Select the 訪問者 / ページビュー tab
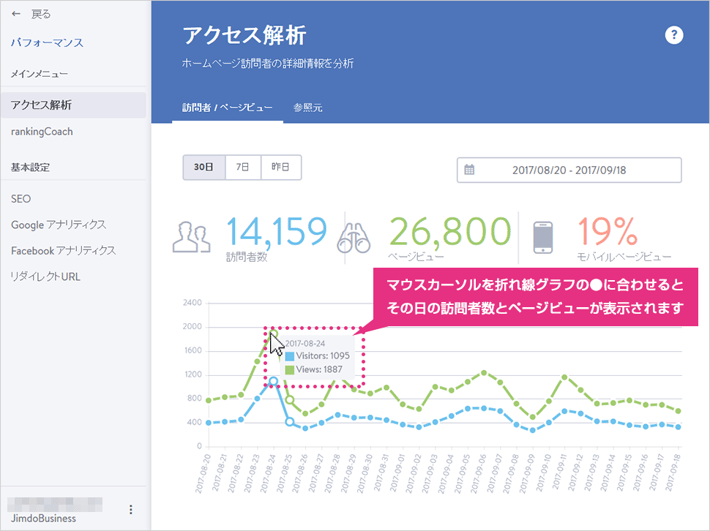This screenshot has height=531, width=710. 227,107
